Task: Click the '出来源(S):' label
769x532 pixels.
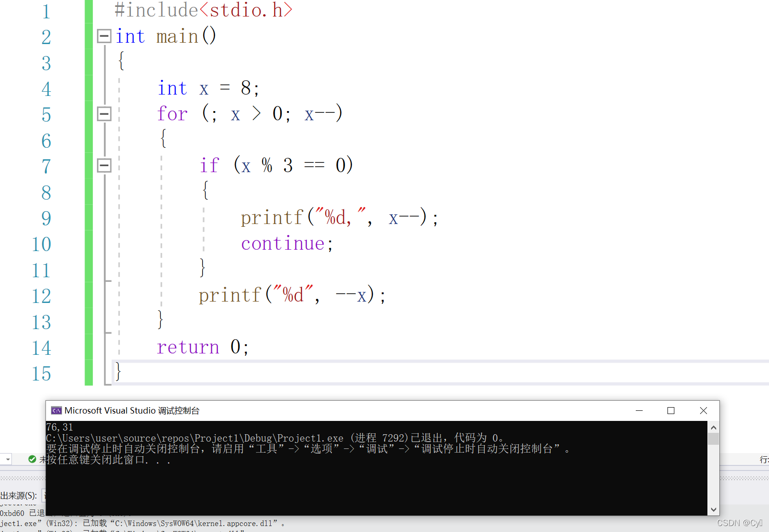Action: [18, 496]
